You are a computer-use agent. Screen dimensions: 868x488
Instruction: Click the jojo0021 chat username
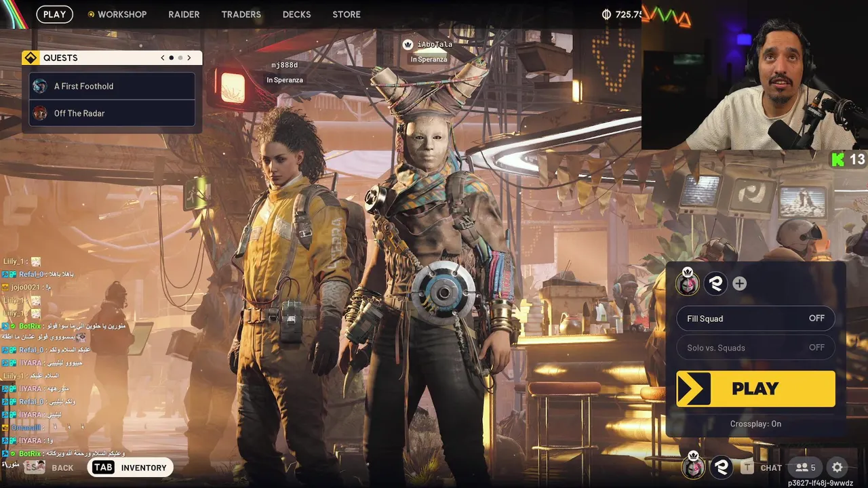coord(27,287)
